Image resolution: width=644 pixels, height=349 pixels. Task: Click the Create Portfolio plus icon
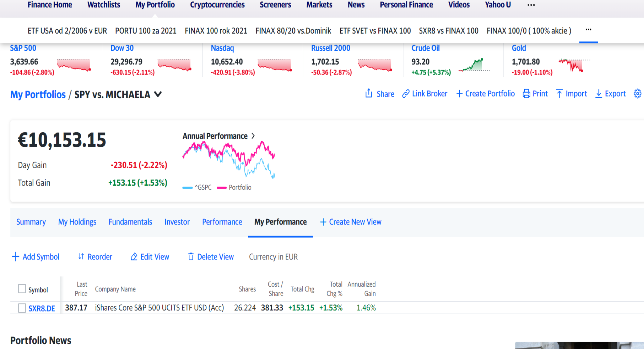[x=460, y=94]
